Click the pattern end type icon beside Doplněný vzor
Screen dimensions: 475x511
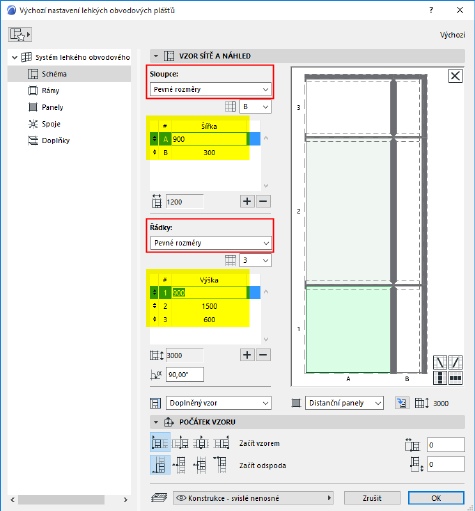click(x=155, y=403)
